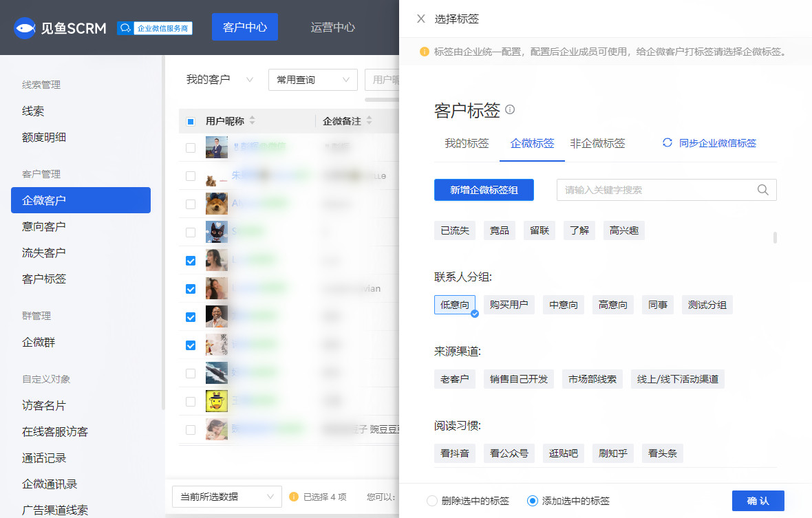Image resolution: width=812 pixels, height=518 pixels.
Task: Open 流失客户 in sidebar
Action: (x=44, y=253)
